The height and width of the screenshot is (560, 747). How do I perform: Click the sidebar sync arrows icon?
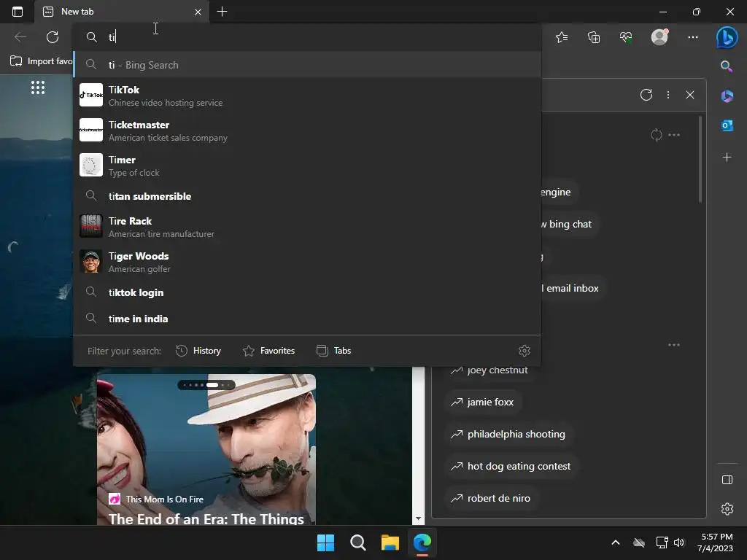click(x=656, y=135)
